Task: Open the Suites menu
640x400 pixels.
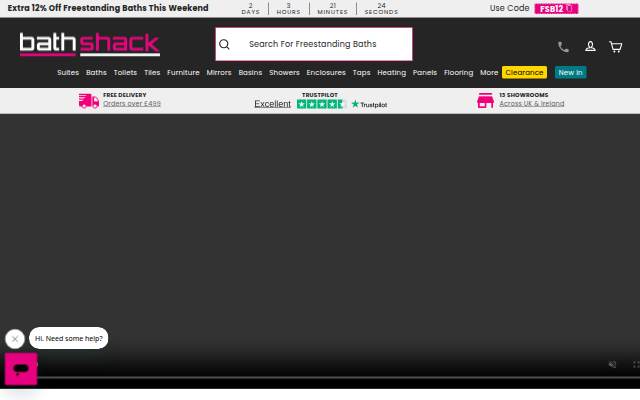Action: click(x=68, y=73)
